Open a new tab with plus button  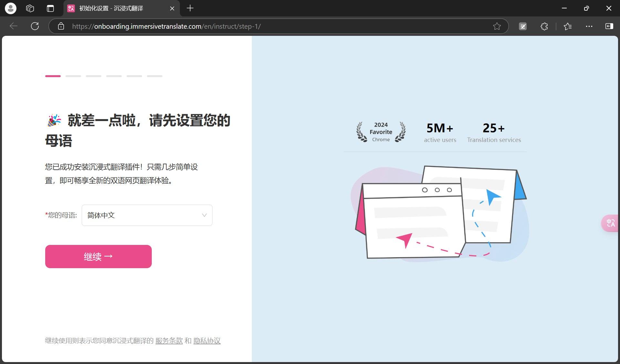click(190, 8)
